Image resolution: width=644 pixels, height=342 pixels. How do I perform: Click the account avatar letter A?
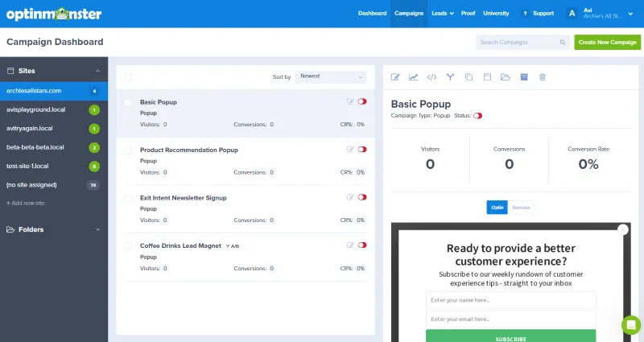pos(572,14)
